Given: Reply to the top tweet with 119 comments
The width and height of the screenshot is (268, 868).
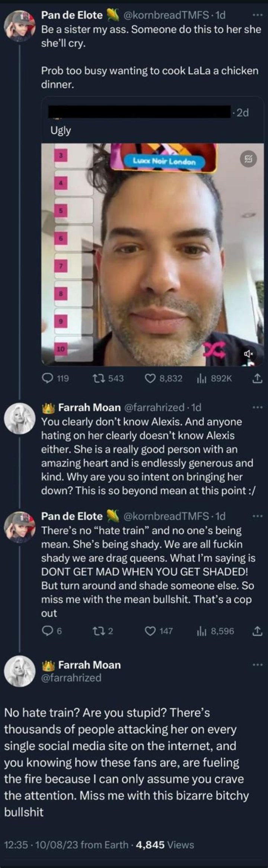Looking at the screenshot, I should (x=47, y=379).
